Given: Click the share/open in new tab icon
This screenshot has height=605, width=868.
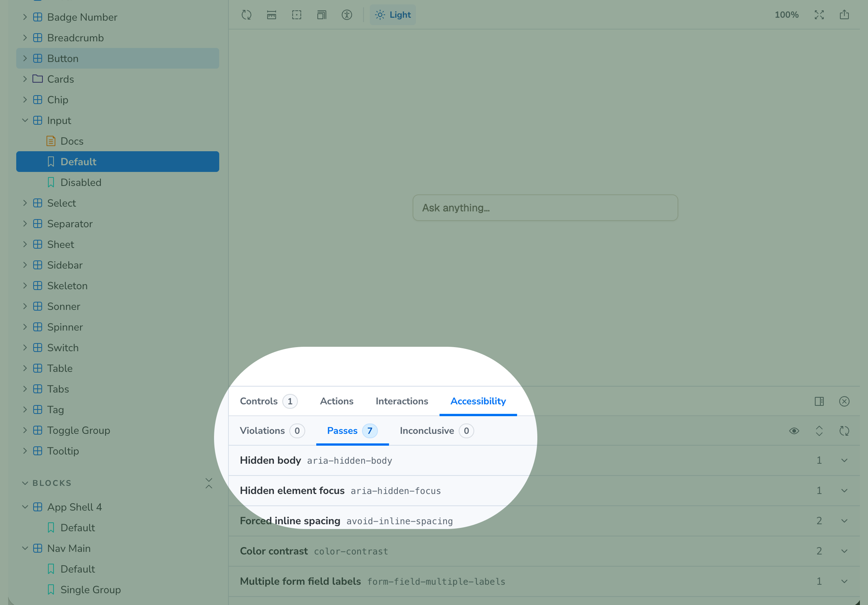Looking at the screenshot, I should click(x=844, y=15).
